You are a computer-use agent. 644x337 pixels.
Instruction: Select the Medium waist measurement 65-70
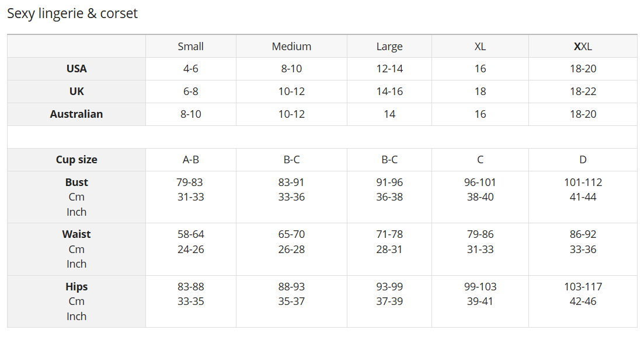coord(291,234)
